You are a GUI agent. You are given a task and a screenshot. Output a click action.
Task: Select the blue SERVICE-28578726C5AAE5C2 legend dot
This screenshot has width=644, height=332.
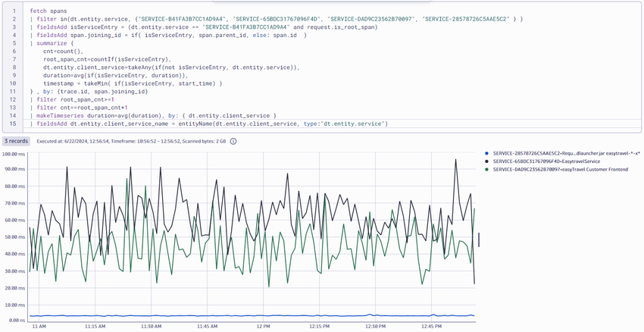pos(486,153)
